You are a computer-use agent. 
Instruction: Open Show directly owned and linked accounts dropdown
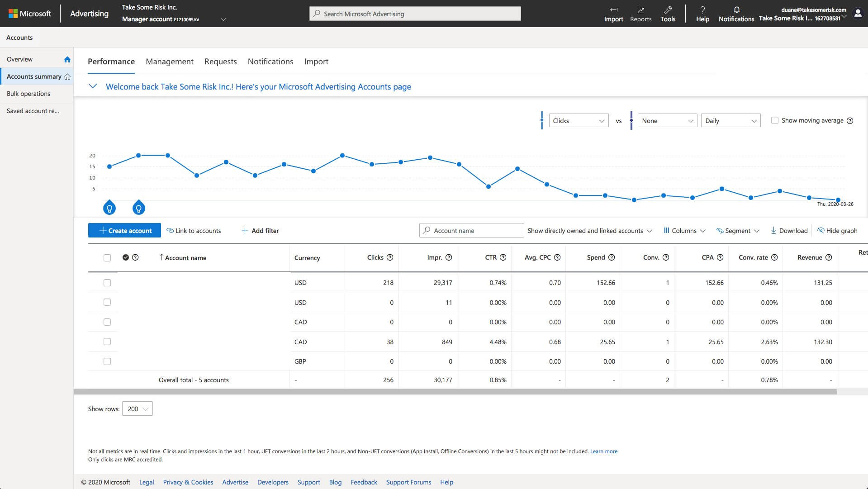point(589,231)
